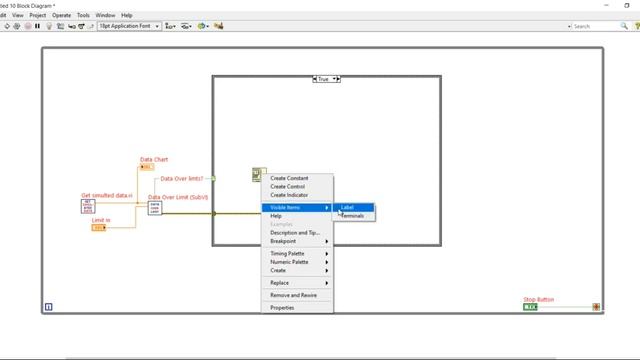Open the Tools menu
The width and height of the screenshot is (640, 360).
(x=83, y=15)
